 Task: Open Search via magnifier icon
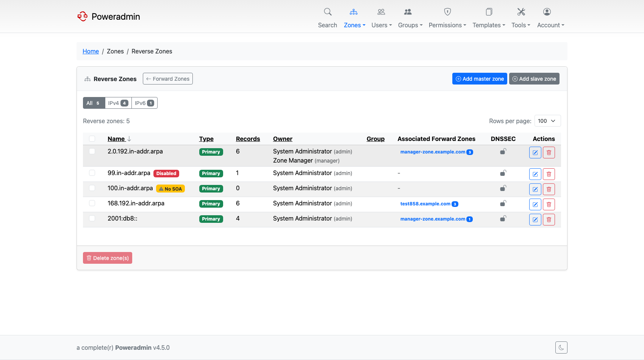pyautogui.click(x=328, y=12)
